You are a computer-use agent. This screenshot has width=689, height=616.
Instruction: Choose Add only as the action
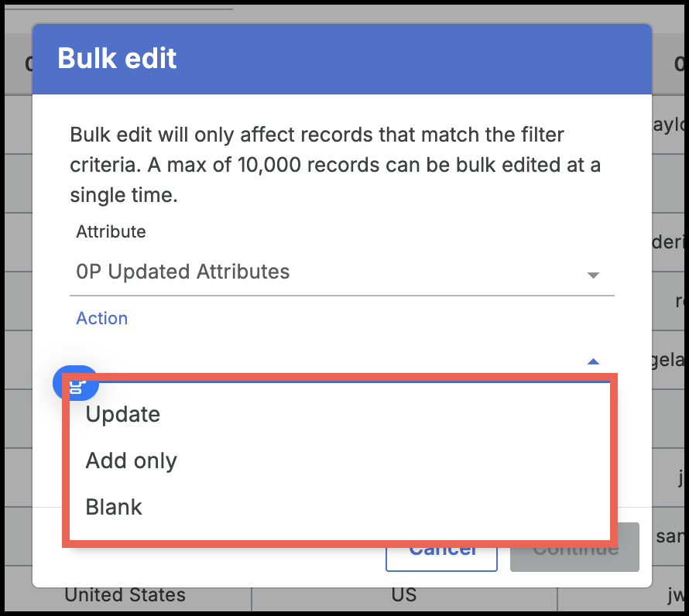pos(131,460)
